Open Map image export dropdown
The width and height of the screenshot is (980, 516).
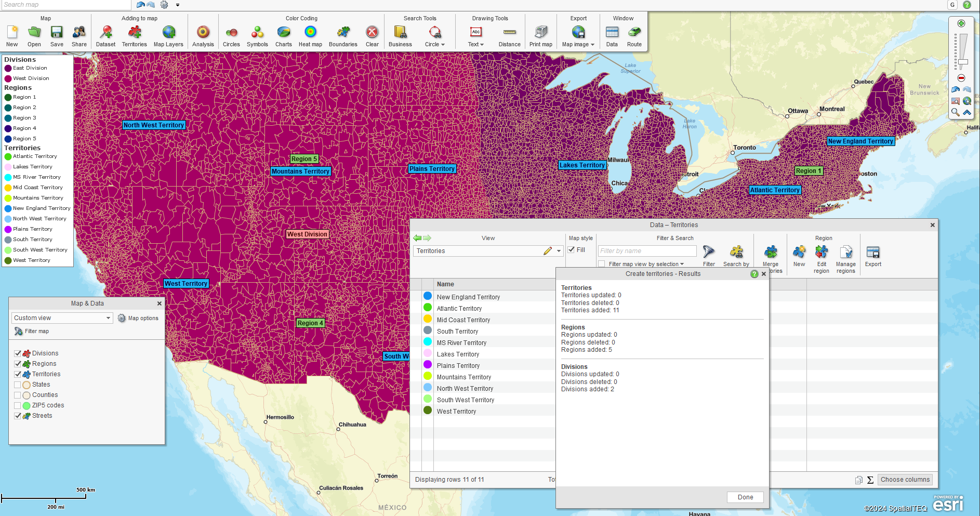pos(592,45)
